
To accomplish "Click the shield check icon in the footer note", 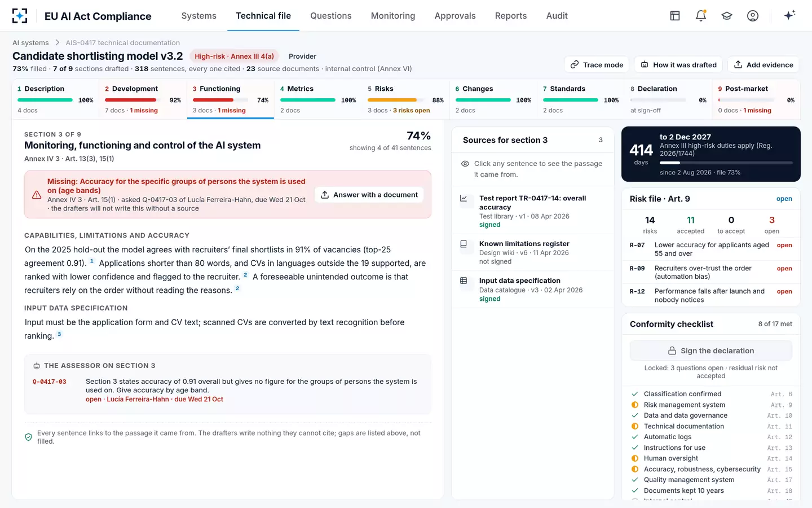I will pyautogui.click(x=29, y=437).
